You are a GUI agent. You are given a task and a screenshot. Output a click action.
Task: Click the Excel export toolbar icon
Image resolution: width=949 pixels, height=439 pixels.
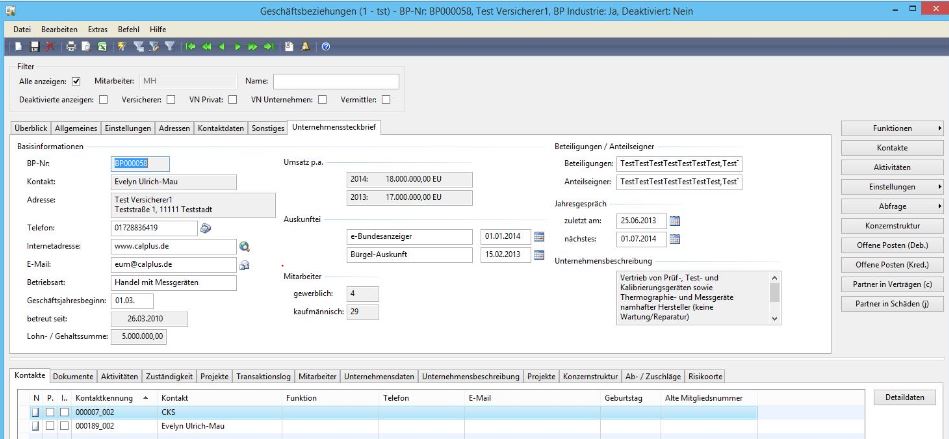(102, 46)
